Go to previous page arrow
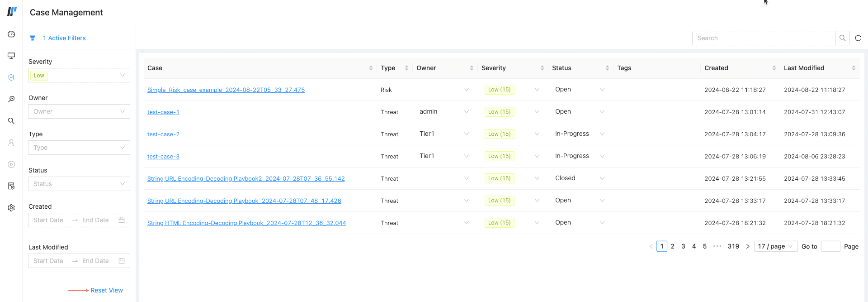868x302 pixels. pos(651,246)
